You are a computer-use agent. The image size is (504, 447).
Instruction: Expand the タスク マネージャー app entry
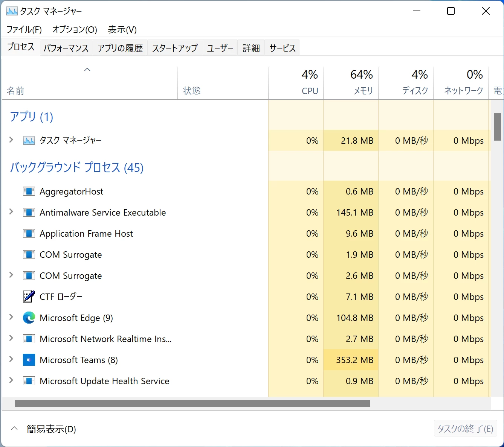11,140
